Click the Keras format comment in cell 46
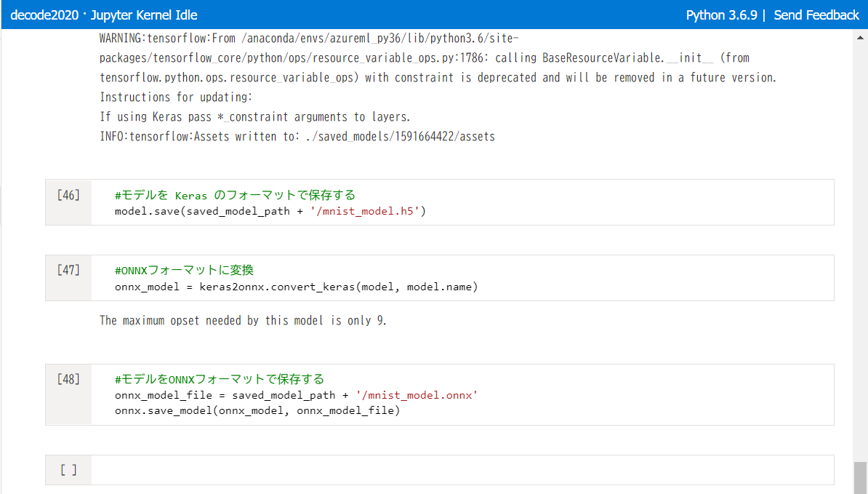The width and height of the screenshot is (868, 494). [x=235, y=195]
